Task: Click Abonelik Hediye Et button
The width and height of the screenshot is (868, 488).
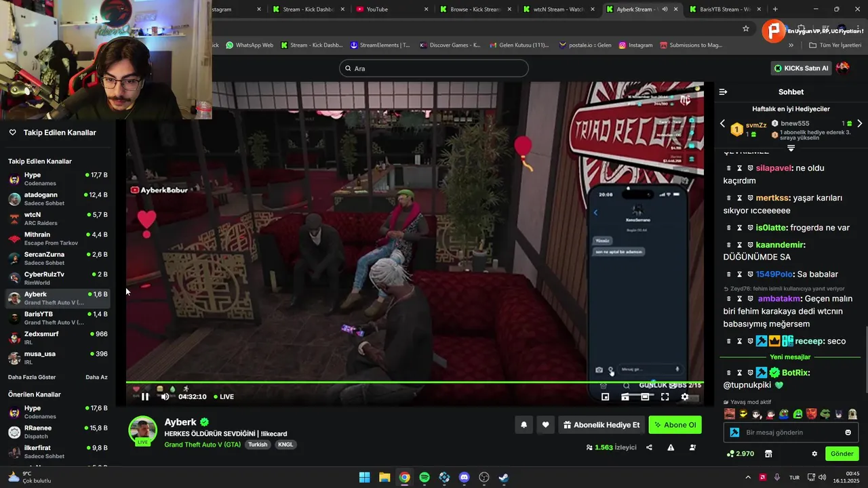Action: [x=601, y=425]
